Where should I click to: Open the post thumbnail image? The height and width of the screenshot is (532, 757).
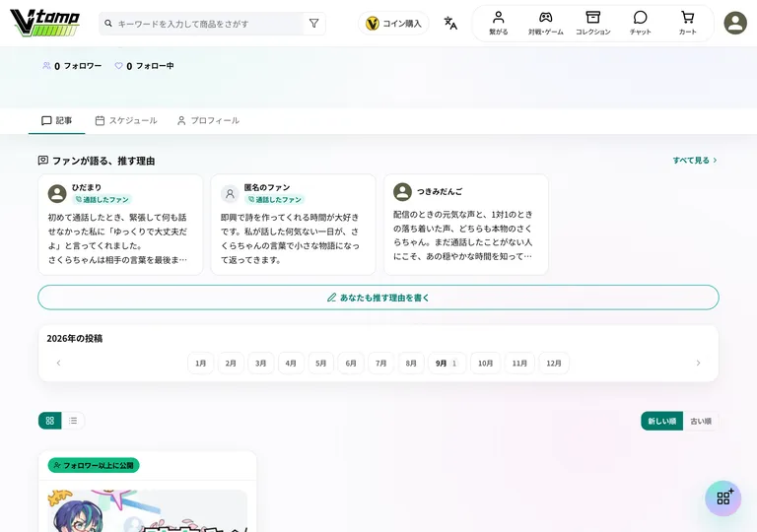tap(147, 510)
